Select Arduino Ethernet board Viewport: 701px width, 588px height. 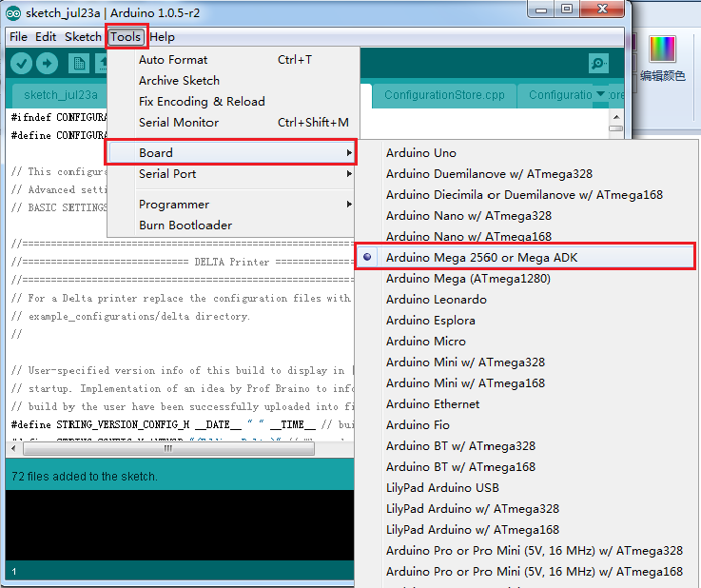click(x=525, y=404)
